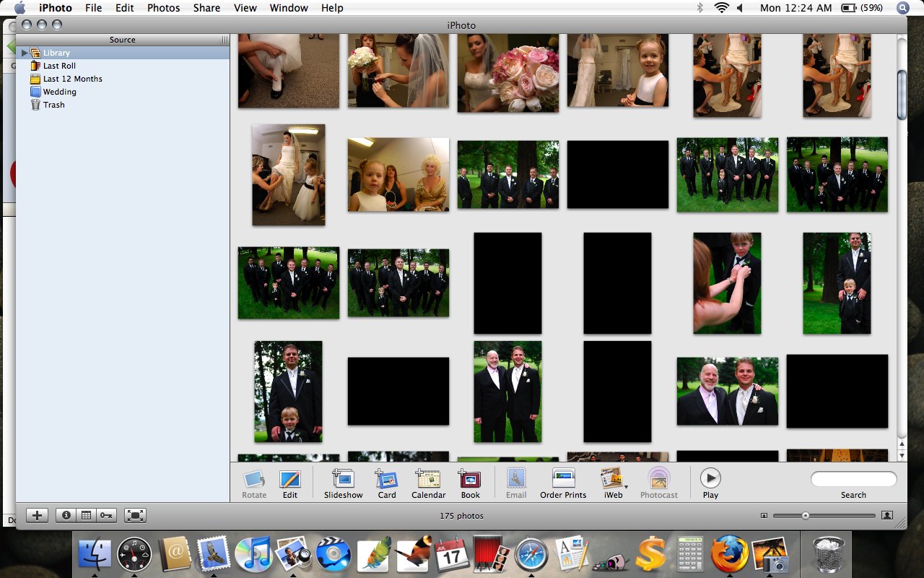
Task: Toggle the keywords pane key button
Action: pos(106,515)
